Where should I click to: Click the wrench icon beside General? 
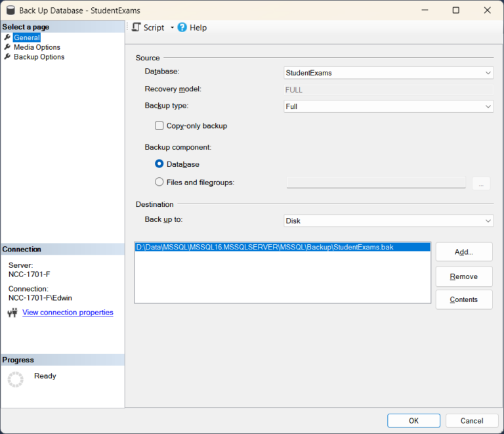[7, 37]
